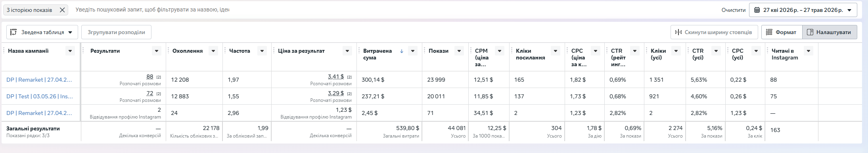Image resolution: width=868 pixels, height=153 pixels.
Task: Click pivot table icon in 'Зведена таблиця' button
Action: (x=13, y=32)
